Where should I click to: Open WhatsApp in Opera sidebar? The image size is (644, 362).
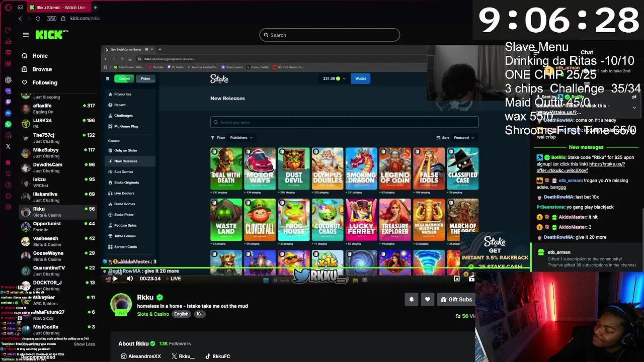tap(8, 124)
